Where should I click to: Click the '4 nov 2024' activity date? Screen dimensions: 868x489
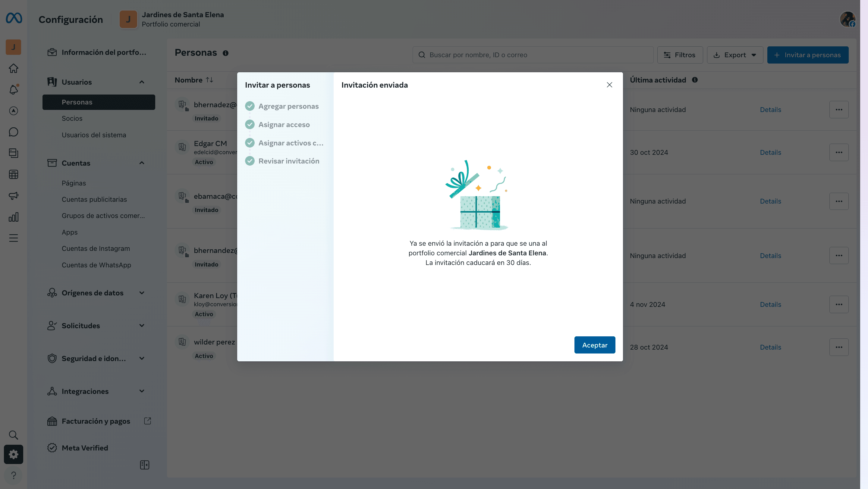[648, 305]
